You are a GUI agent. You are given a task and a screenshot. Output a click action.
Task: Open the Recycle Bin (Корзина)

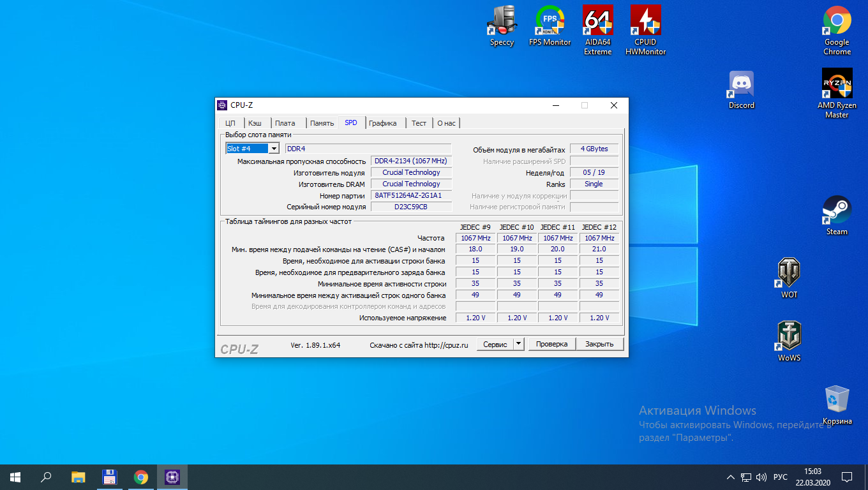coord(837,399)
